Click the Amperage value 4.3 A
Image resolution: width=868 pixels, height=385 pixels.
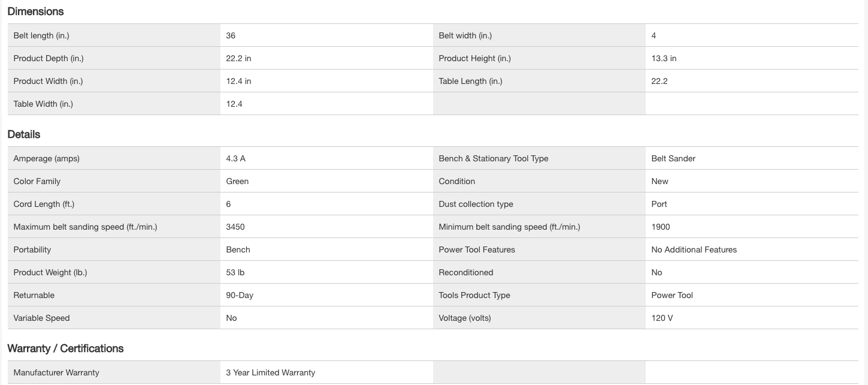click(235, 158)
